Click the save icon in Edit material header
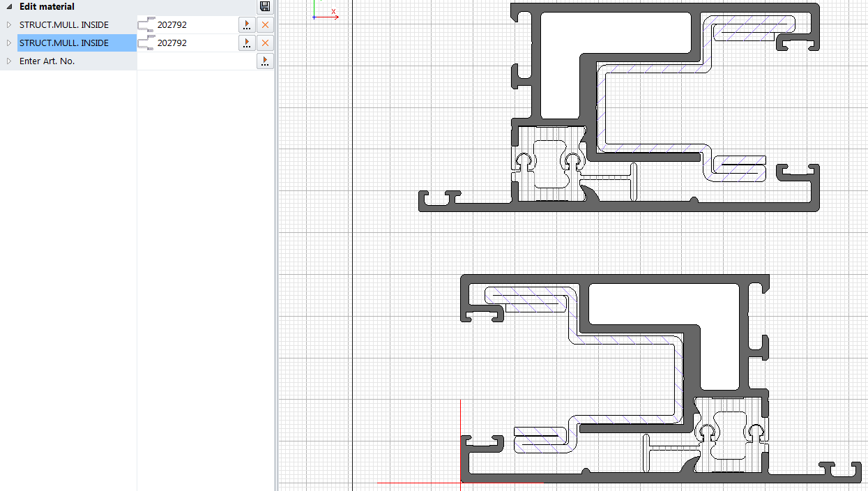Screen dimensions: 868x491 click(265, 6)
